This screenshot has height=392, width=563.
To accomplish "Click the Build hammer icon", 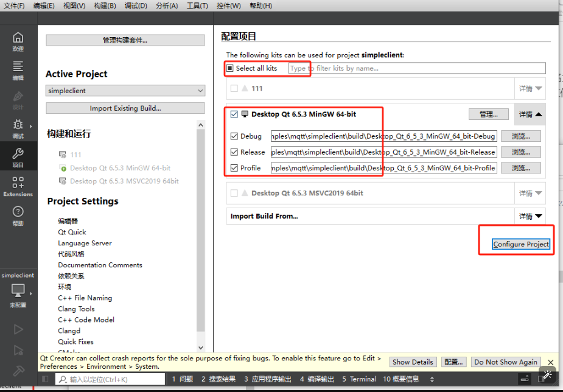I will click(18, 371).
